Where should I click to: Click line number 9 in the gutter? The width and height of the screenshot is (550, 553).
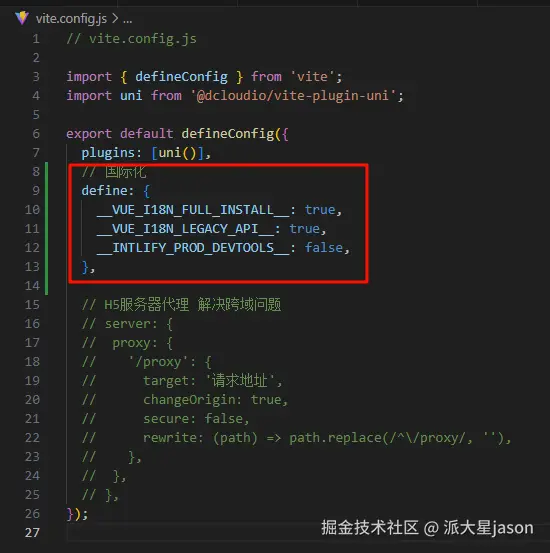(x=36, y=191)
